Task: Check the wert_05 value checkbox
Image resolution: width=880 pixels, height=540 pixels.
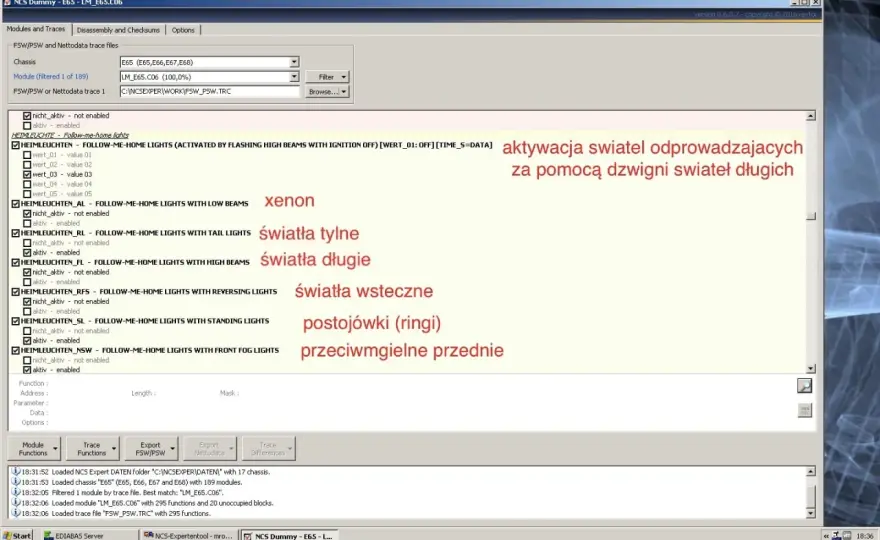Action: [x=27, y=194]
